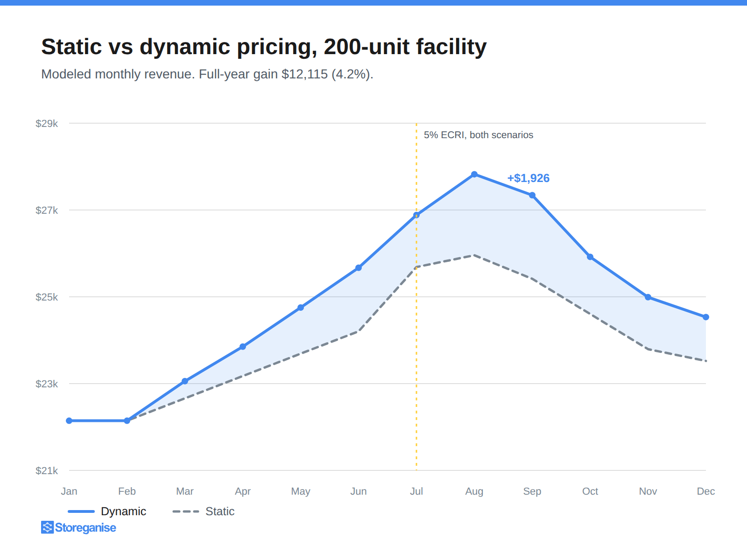Click the Mar x-axis label
This screenshot has height=560, width=747.
tap(185, 491)
